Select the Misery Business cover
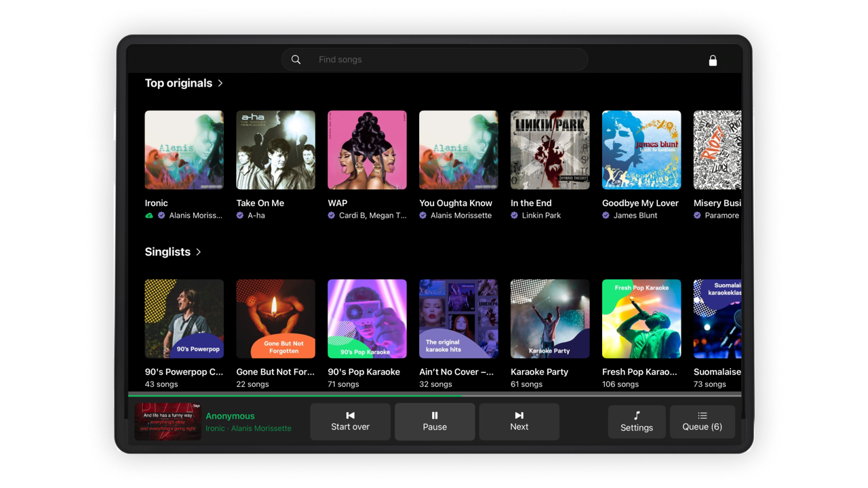This screenshot has width=868, height=488. click(x=717, y=150)
